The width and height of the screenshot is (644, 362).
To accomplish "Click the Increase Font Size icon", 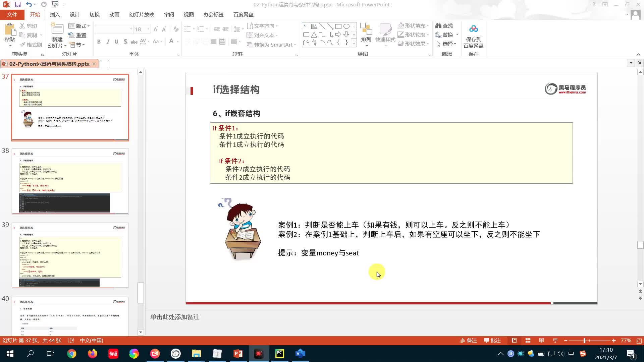I will coord(156,29).
